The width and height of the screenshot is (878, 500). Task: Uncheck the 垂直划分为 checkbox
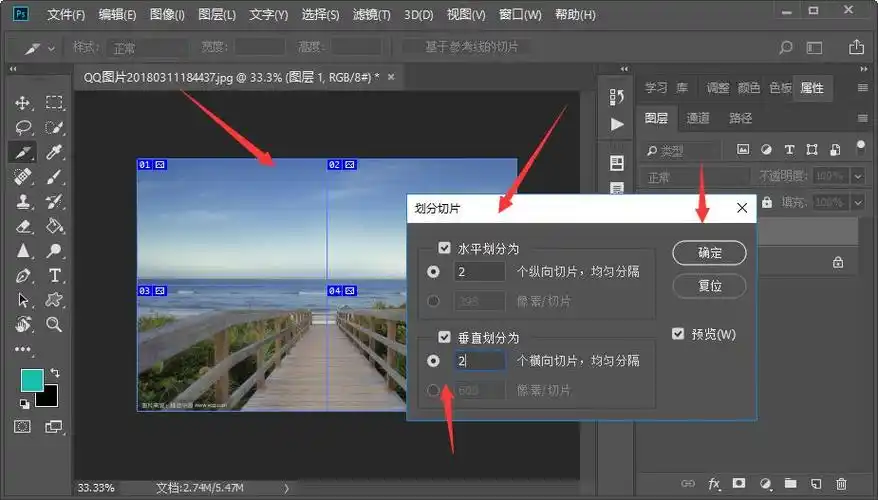[444, 338]
